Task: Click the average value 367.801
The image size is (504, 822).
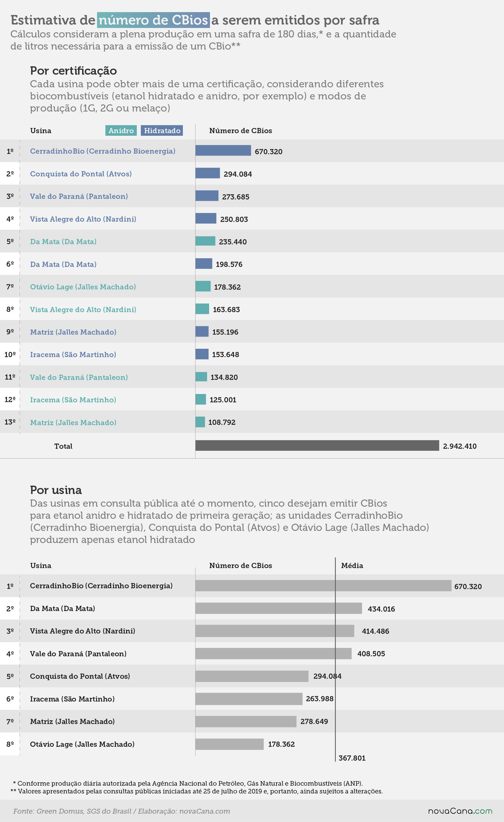Action: click(x=352, y=758)
